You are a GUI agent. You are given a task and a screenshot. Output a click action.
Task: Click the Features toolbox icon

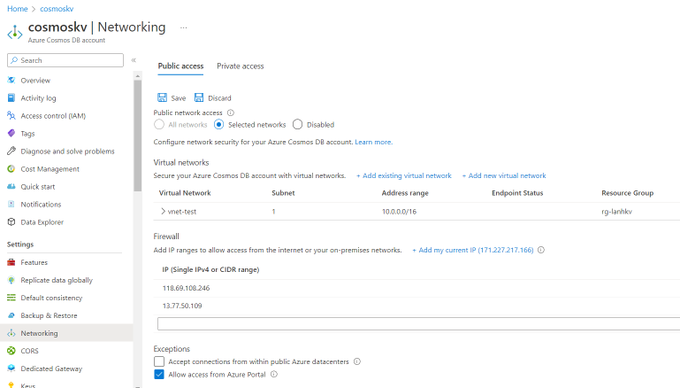click(11, 262)
